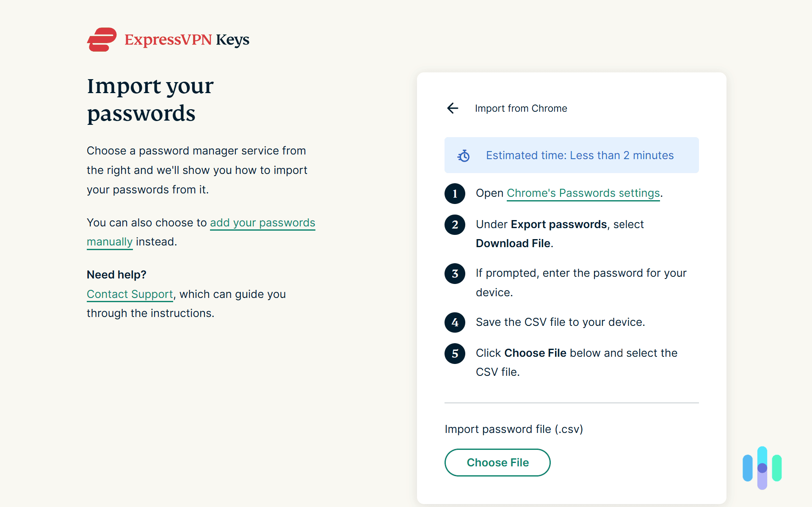The image size is (812, 507).
Task: Select step 3 numbered circle
Action: [455, 273]
